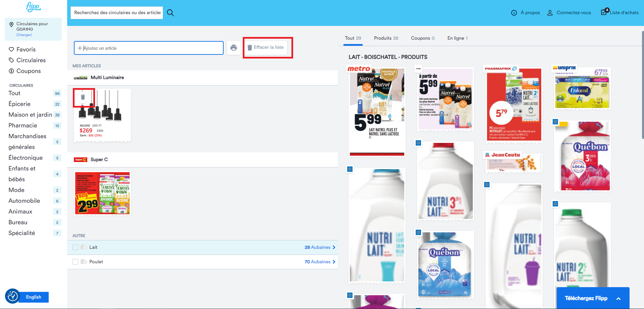Click the Circulaires tag icon
The image size is (644, 309).
tap(11, 60)
